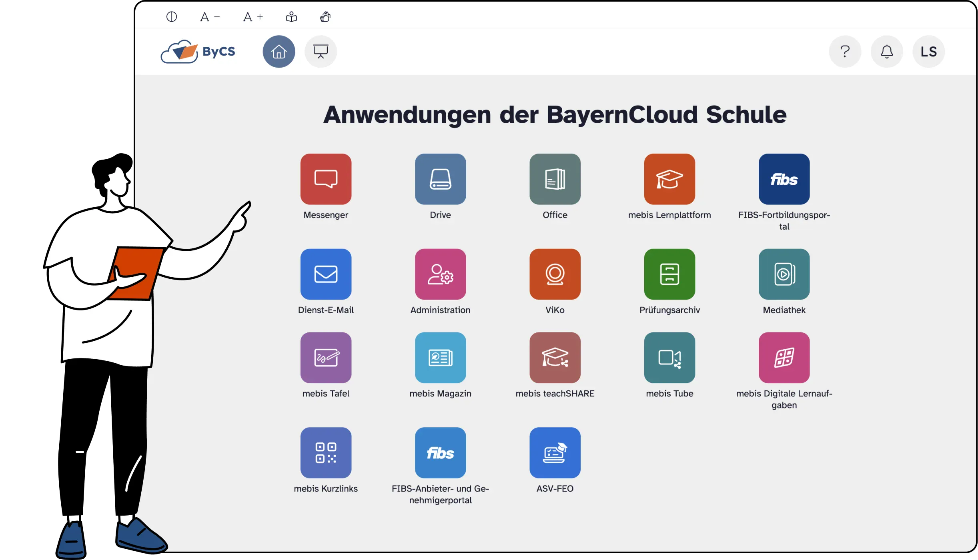Open mebis teachSHARE app
This screenshot has width=978, height=560.
pos(555,358)
